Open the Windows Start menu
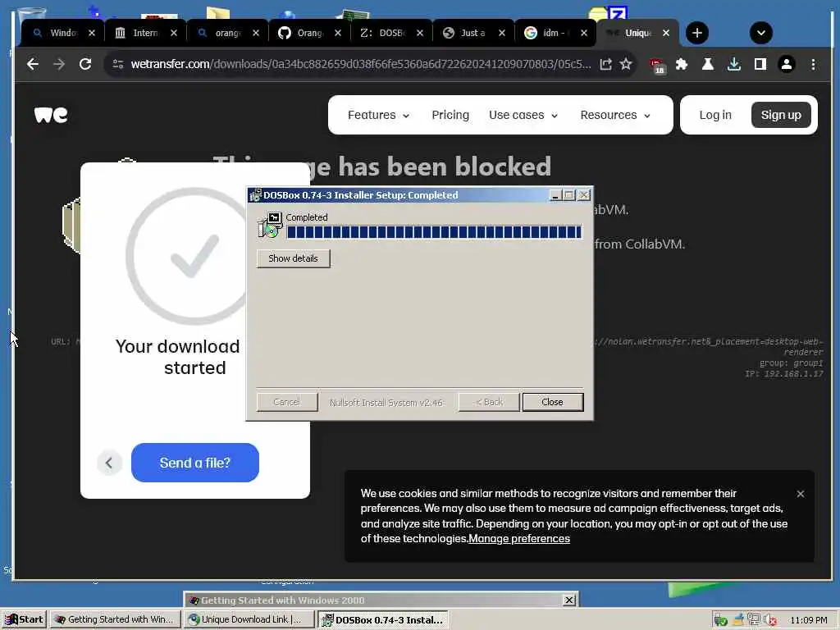Viewport: 840px width, 630px height. (24, 619)
